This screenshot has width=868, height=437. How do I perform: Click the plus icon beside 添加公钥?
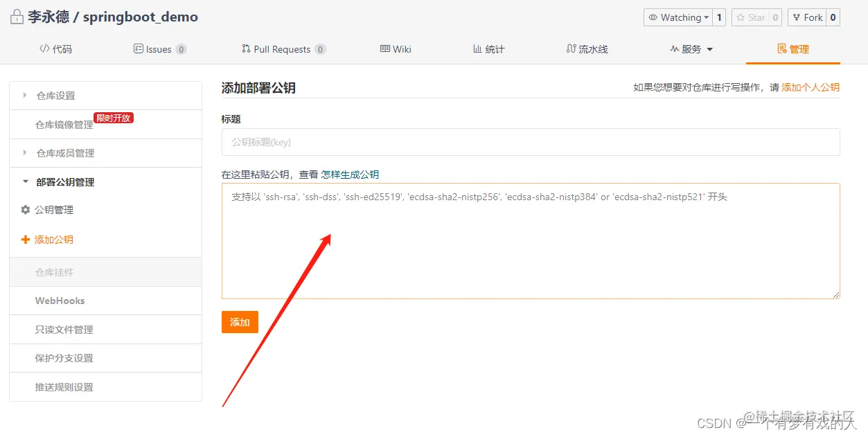(26, 240)
